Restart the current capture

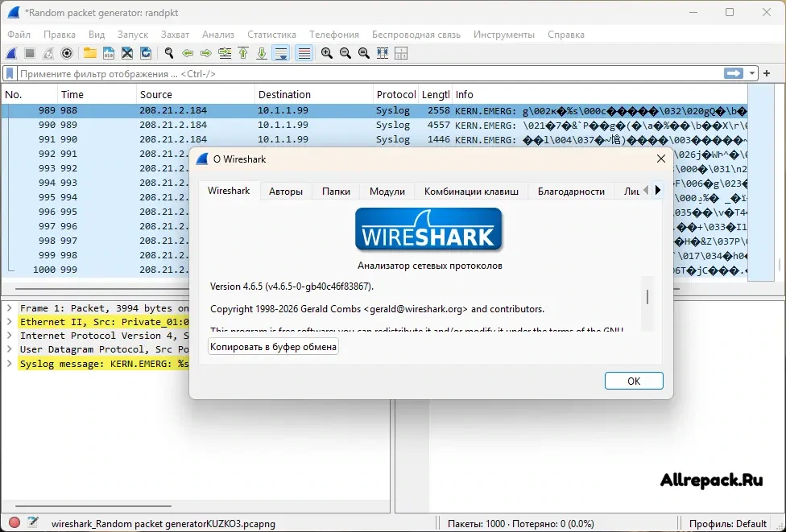48,53
